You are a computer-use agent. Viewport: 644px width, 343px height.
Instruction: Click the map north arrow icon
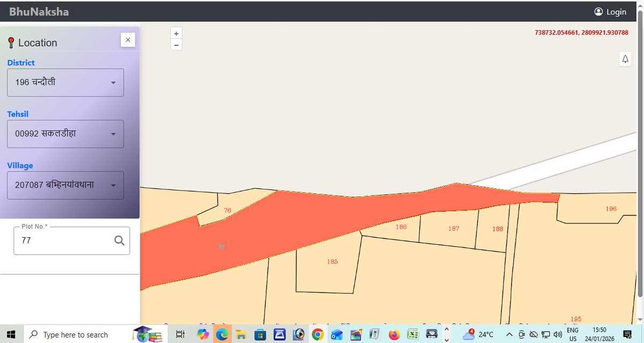pos(625,59)
